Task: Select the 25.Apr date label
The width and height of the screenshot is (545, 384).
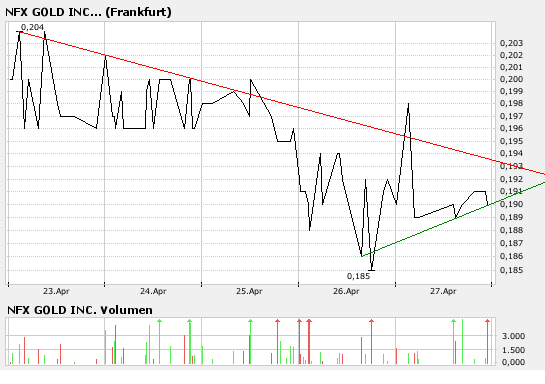Action: (x=249, y=291)
